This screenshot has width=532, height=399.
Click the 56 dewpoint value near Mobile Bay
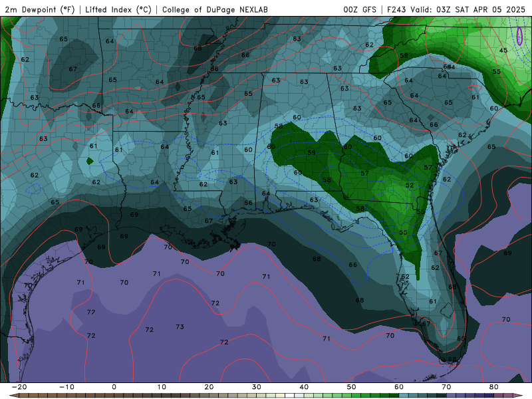[x=248, y=203]
